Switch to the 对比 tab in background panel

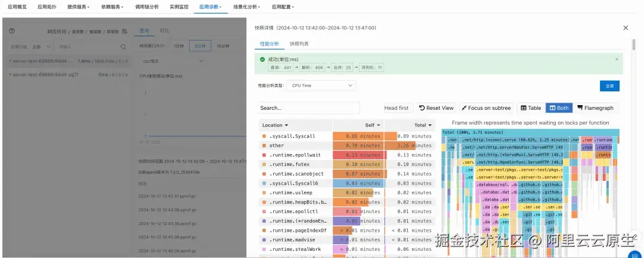coord(165,31)
